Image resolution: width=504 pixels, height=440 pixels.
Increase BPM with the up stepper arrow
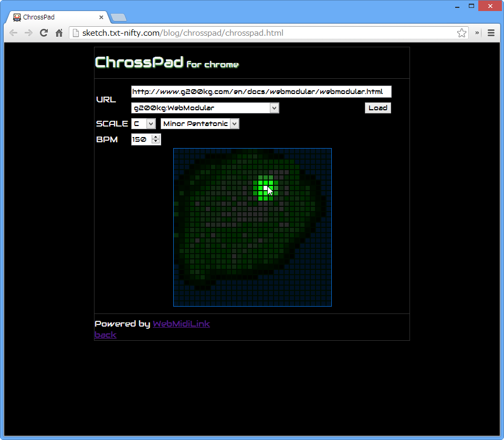156,137
